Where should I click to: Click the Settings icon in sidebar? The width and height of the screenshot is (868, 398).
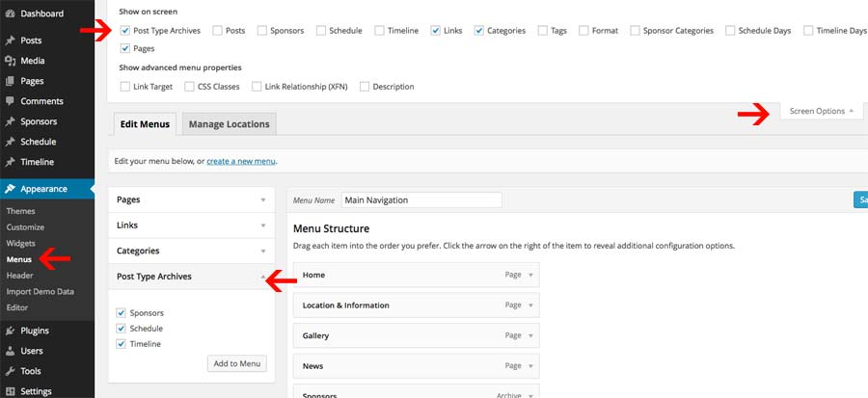coord(10,391)
